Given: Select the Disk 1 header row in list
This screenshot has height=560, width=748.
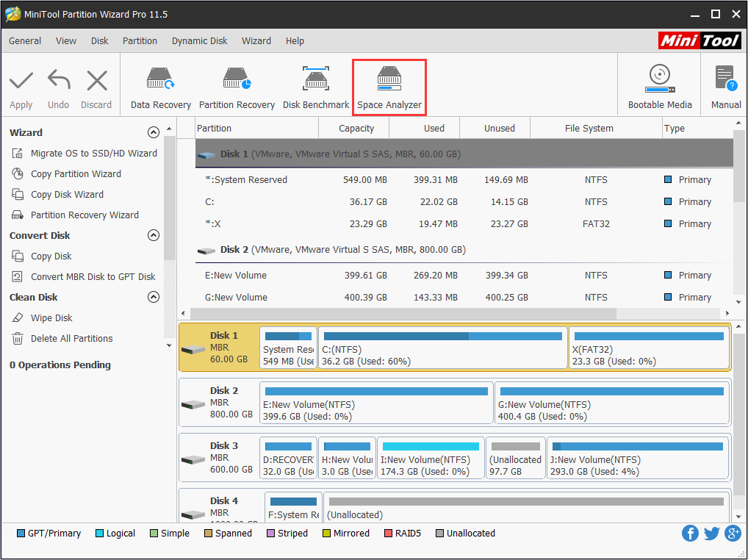Looking at the screenshot, I should pos(464,154).
